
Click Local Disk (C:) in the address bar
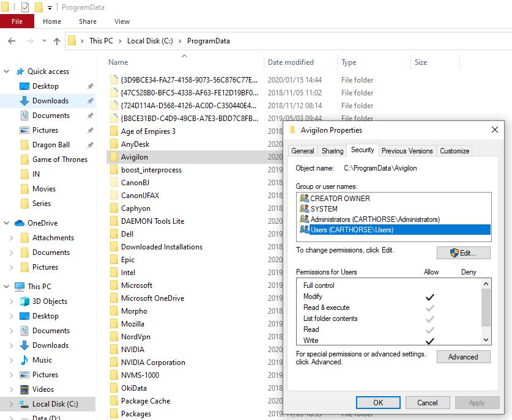[150, 41]
